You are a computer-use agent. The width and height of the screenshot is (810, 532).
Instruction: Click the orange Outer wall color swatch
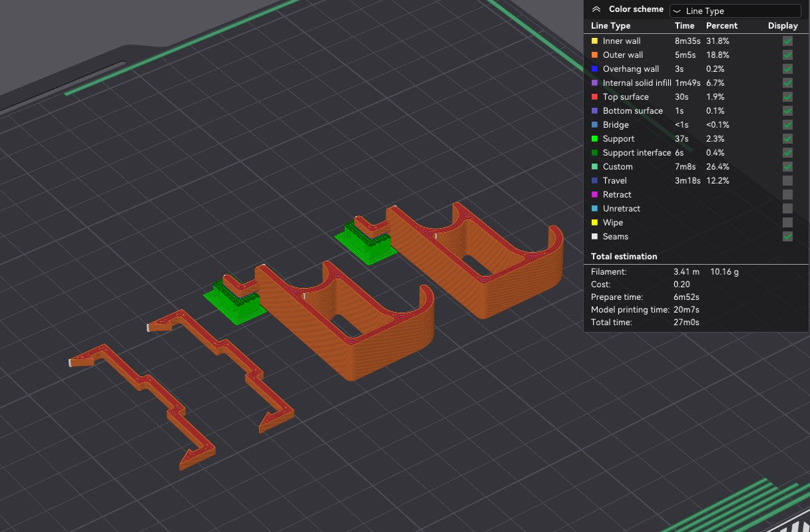pos(594,55)
